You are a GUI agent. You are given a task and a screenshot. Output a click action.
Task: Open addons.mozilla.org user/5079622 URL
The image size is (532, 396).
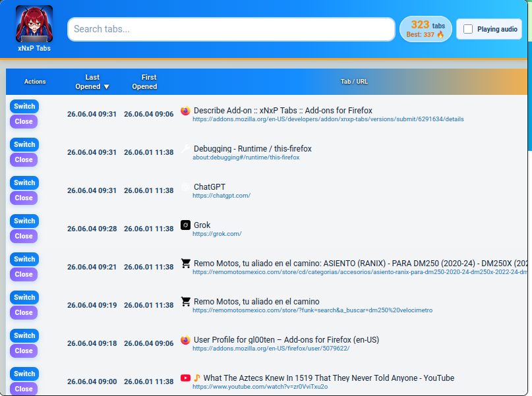click(x=271, y=349)
